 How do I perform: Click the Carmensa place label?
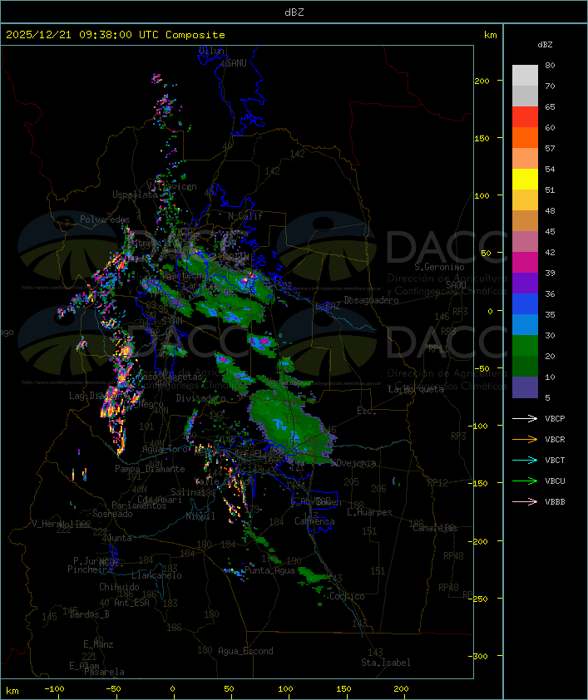314,521
